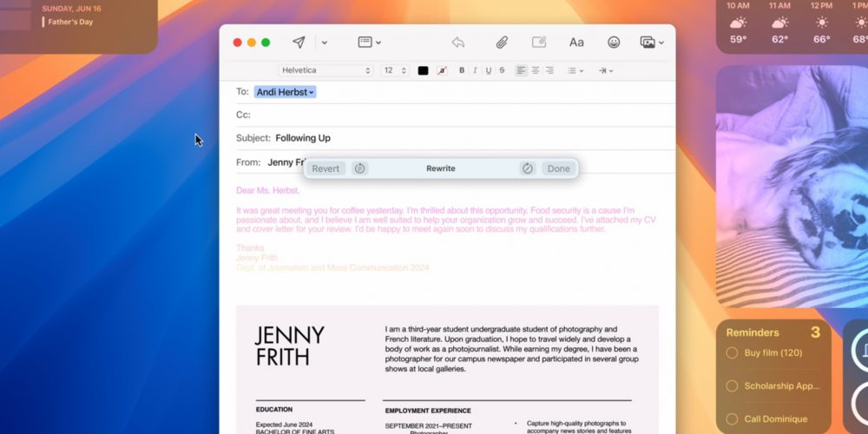Click the reply arrow icon
868x434 pixels.
click(x=457, y=42)
